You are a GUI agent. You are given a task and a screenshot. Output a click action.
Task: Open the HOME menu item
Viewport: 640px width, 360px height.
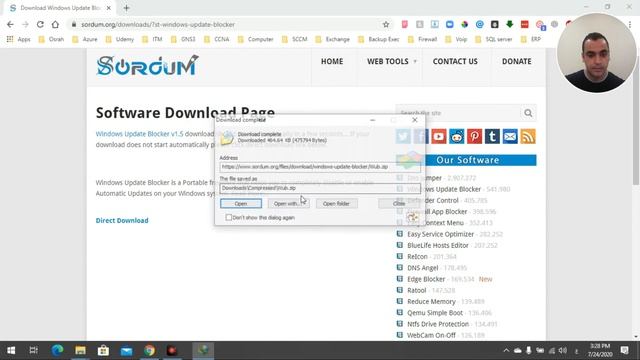point(332,61)
